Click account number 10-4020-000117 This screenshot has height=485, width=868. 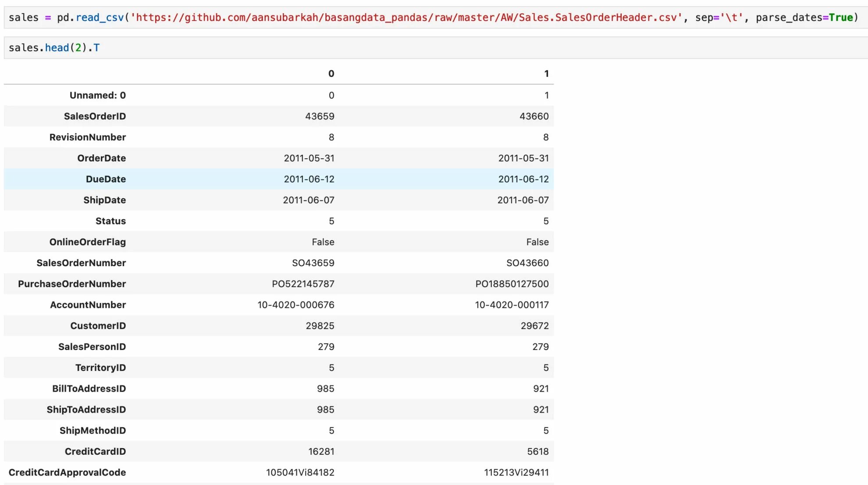[x=512, y=305]
